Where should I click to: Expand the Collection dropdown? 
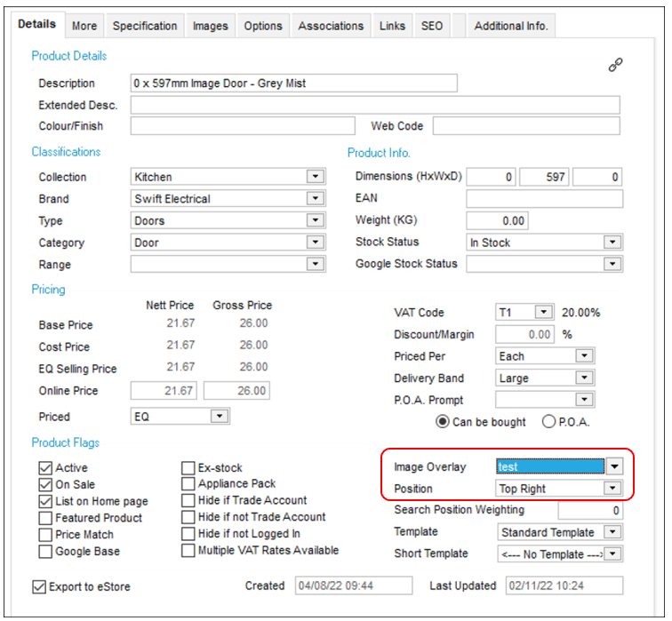point(316,177)
